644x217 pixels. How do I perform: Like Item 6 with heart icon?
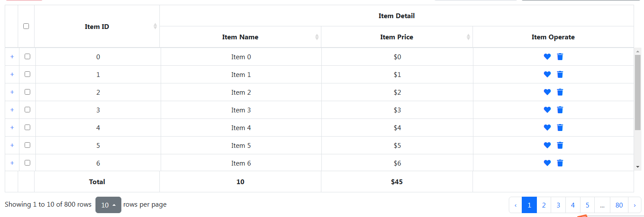pos(547,163)
